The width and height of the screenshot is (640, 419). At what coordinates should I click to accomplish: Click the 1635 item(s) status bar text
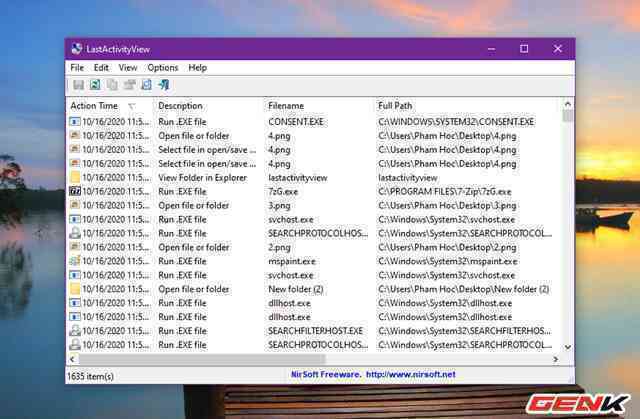click(90, 376)
